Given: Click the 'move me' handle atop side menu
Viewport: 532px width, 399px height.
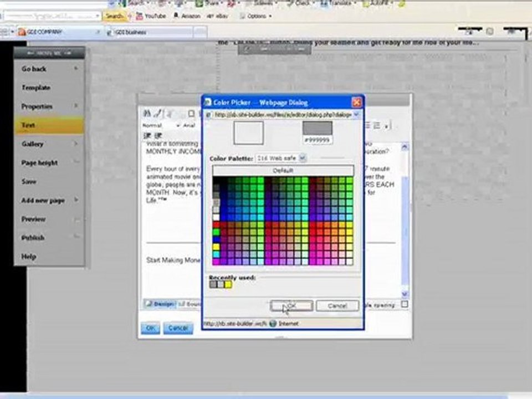Looking at the screenshot, I should (49, 53).
